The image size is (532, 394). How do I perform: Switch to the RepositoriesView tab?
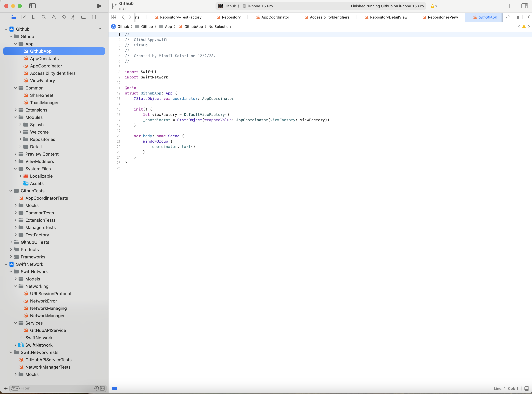(442, 17)
